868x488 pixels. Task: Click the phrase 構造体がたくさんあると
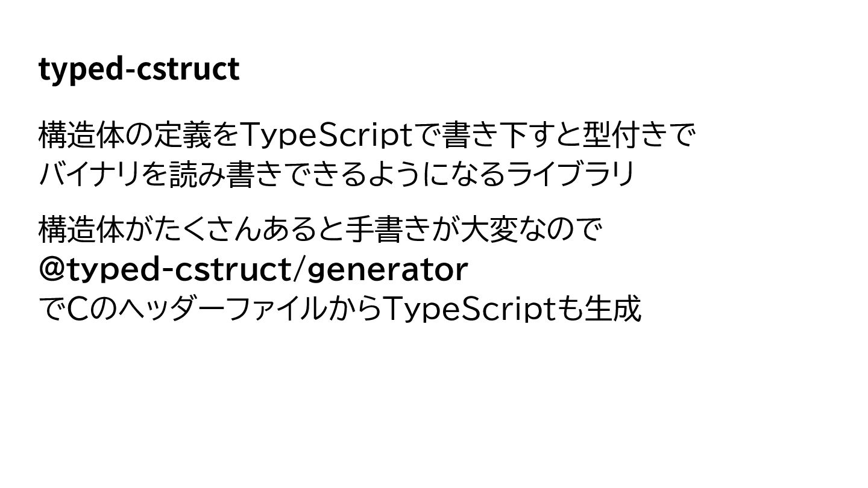click(183, 230)
